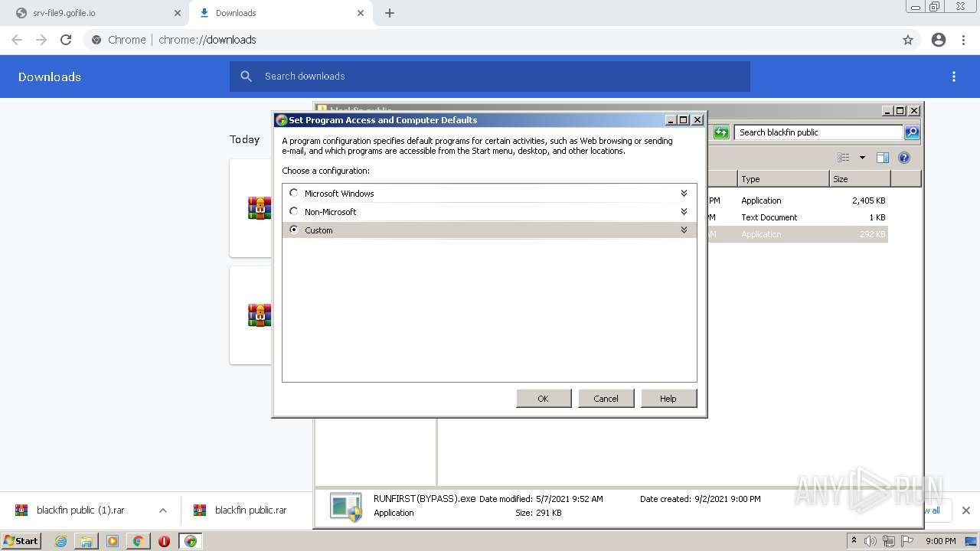Screen dimensions: 980x551
Task: Click the Action Center flag tray icon
Action: click(907, 541)
